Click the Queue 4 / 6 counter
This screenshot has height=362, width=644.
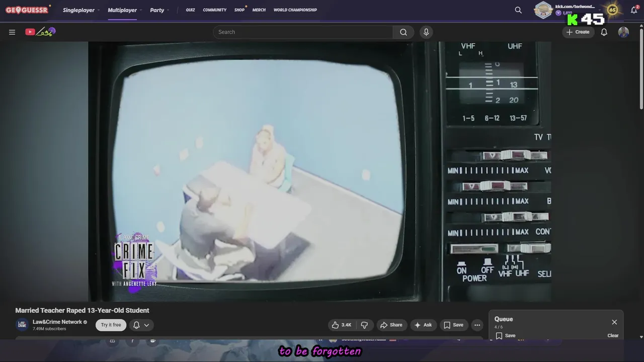tap(499, 327)
